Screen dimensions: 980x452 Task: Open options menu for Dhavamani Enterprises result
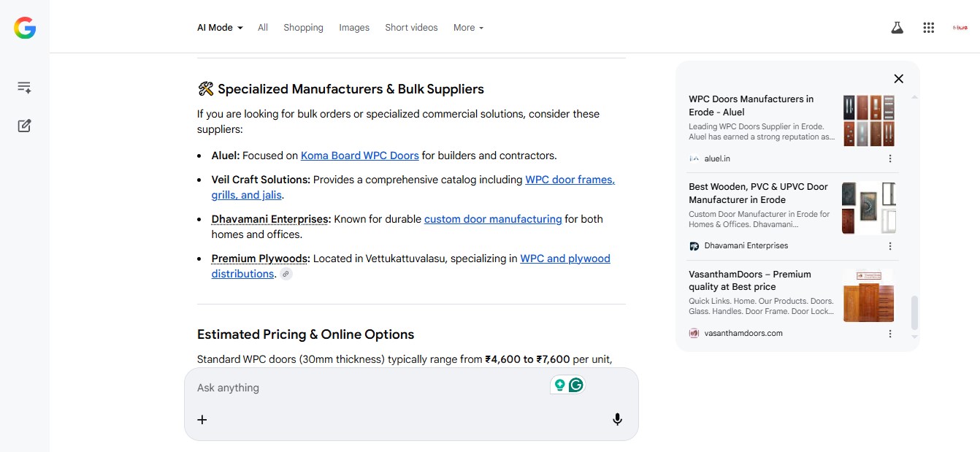pyautogui.click(x=890, y=246)
